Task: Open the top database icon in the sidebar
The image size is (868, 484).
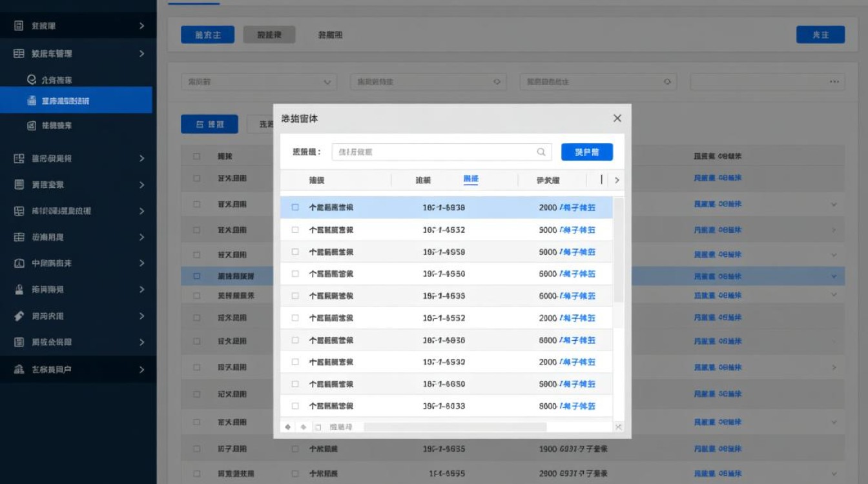Action: click(x=20, y=26)
